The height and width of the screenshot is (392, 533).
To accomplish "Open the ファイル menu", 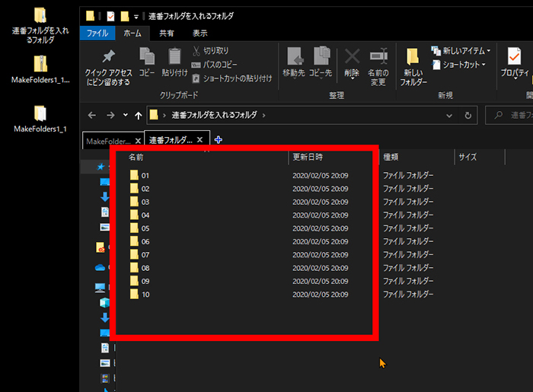I will point(97,33).
